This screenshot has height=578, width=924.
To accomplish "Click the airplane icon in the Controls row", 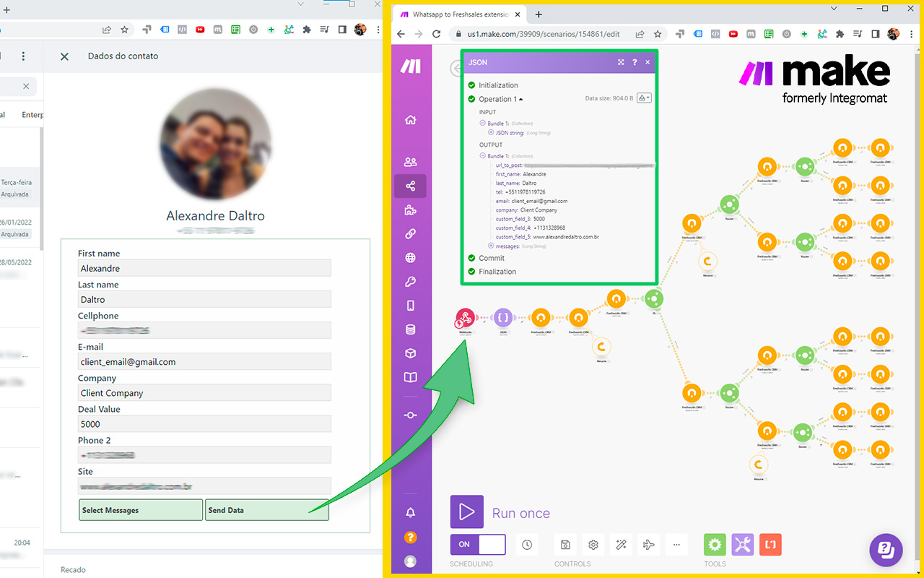I will click(x=648, y=544).
